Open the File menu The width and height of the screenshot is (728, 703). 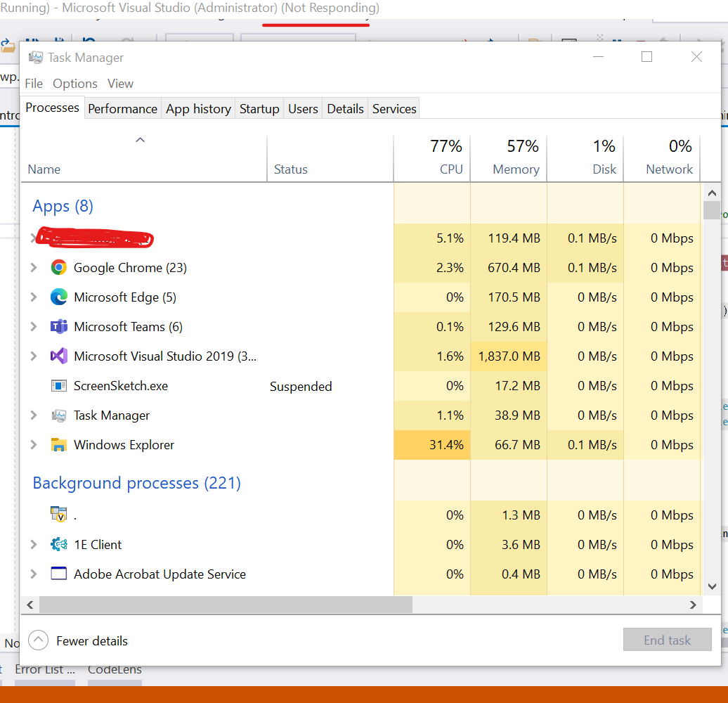[x=34, y=84]
